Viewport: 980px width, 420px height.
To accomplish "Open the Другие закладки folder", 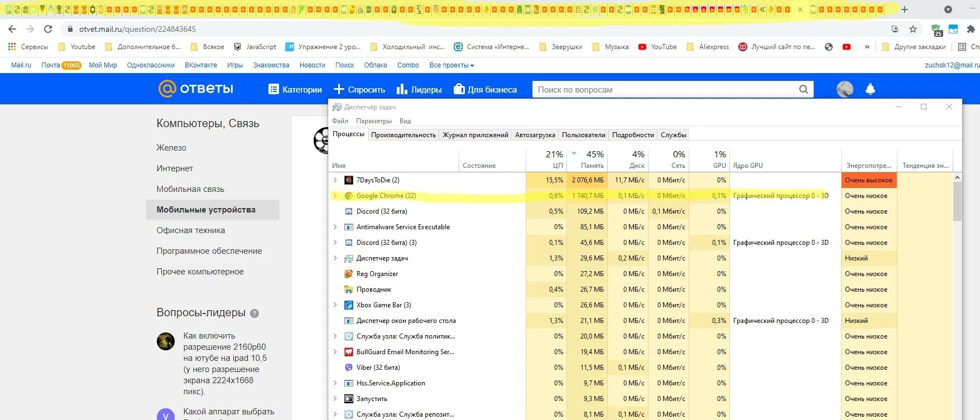I will pos(914,47).
